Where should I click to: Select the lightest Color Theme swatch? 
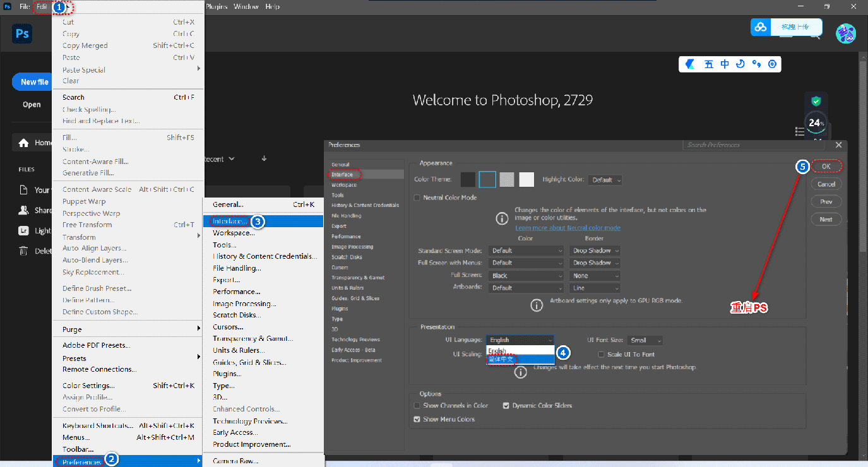pyautogui.click(x=526, y=180)
